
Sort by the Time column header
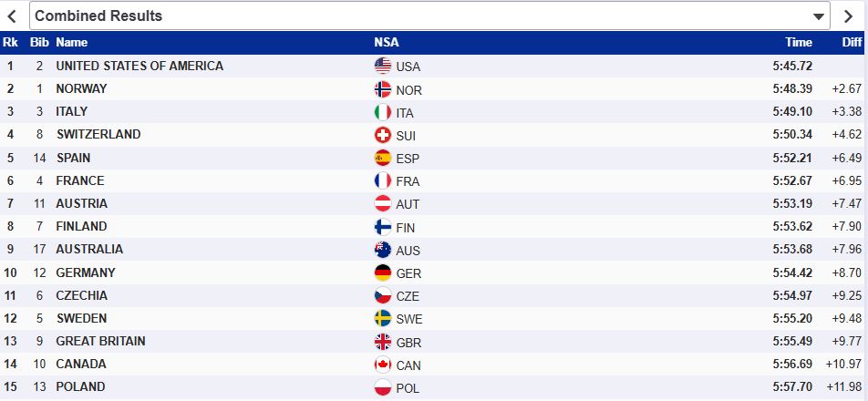point(799,42)
